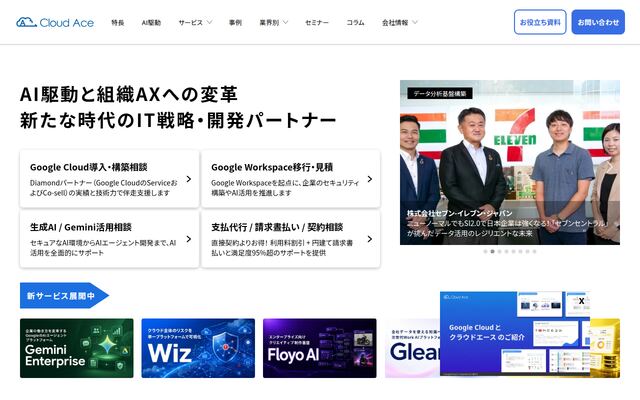Open the 事例 menu item
Viewport: 640px width, 400px height.
tap(235, 22)
